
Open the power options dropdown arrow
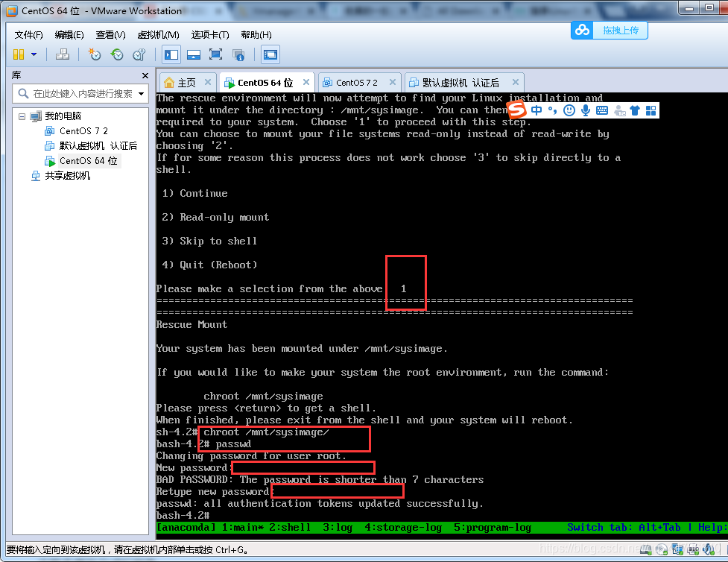click(34, 54)
